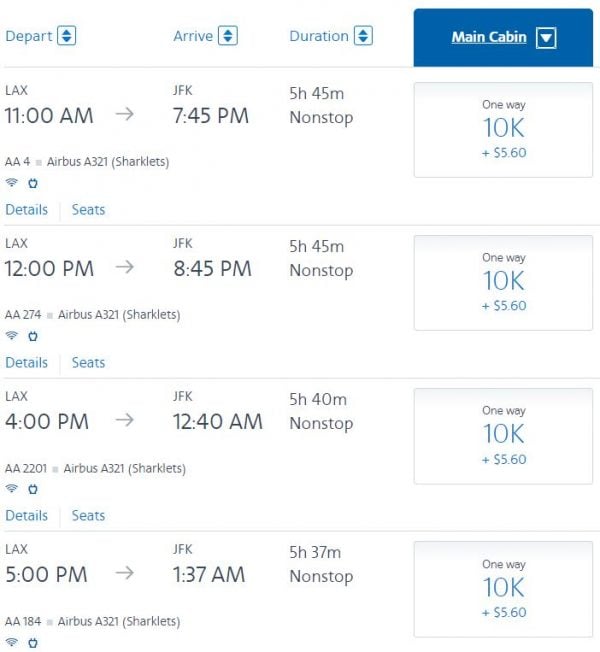This screenshot has width=600, height=652.
Task: View Seats for the 11:00 AM flight
Action: click(x=88, y=210)
